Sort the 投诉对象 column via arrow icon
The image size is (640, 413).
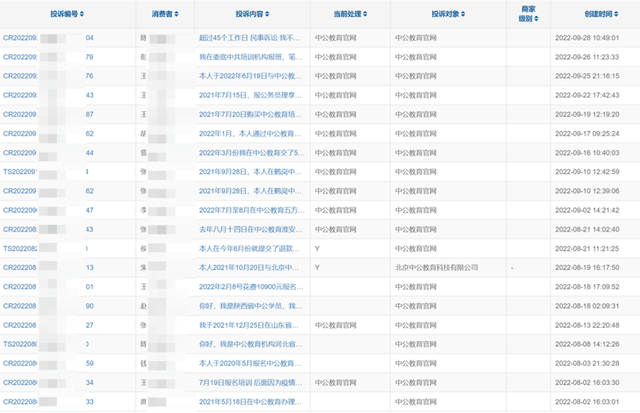pos(463,14)
